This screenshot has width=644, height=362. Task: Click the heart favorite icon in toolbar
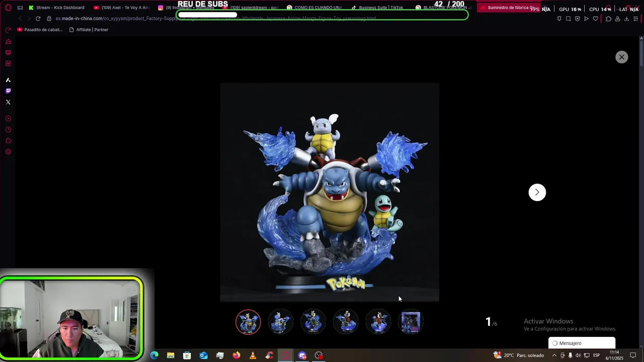point(595,19)
